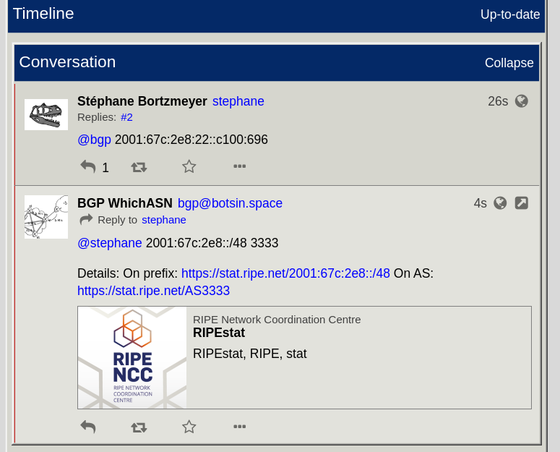Open more options on BGP WhichASN post

coord(239,426)
